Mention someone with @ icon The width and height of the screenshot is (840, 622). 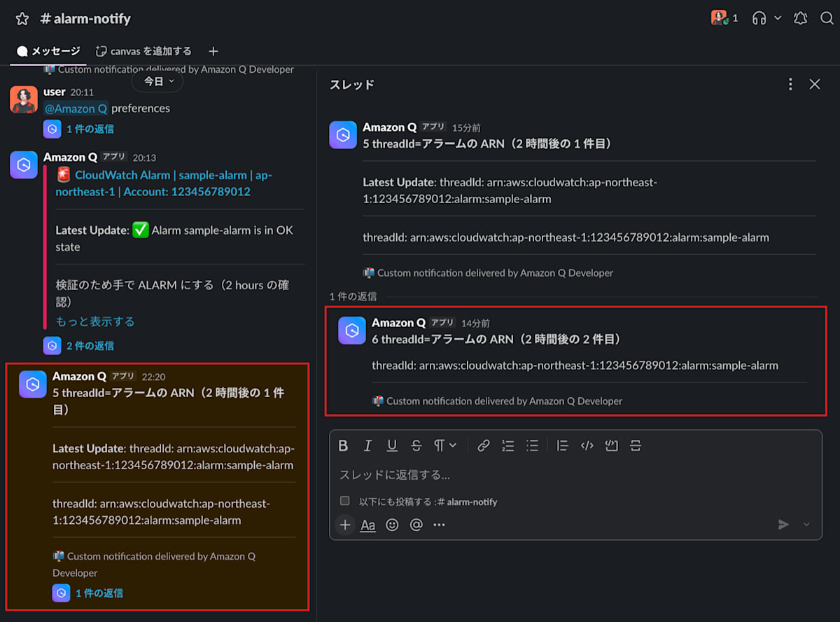point(416,525)
